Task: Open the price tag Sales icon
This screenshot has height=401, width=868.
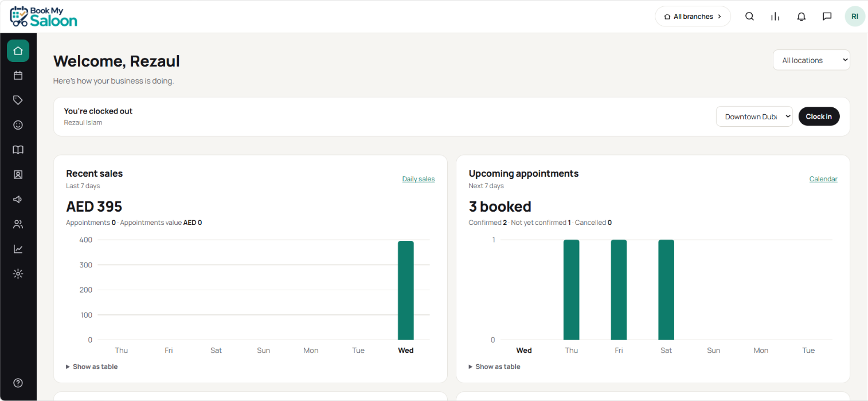Action: [18, 100]
